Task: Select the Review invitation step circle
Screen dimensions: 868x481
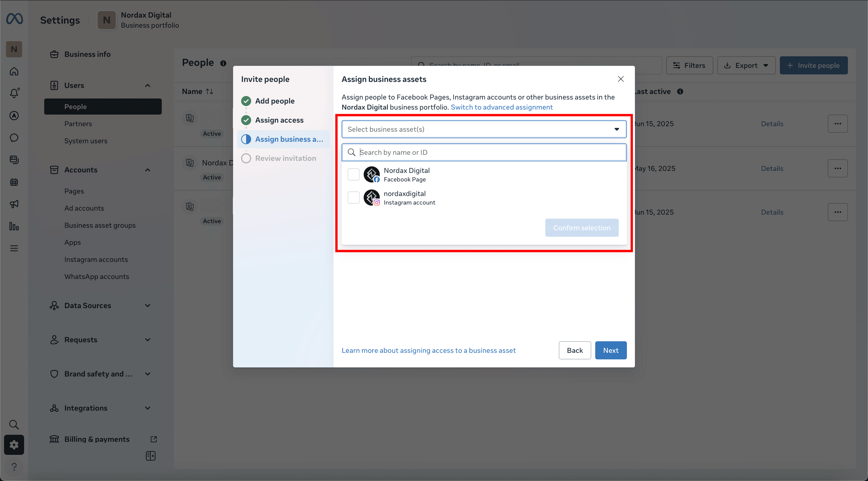Action: [x=246, y=158]
